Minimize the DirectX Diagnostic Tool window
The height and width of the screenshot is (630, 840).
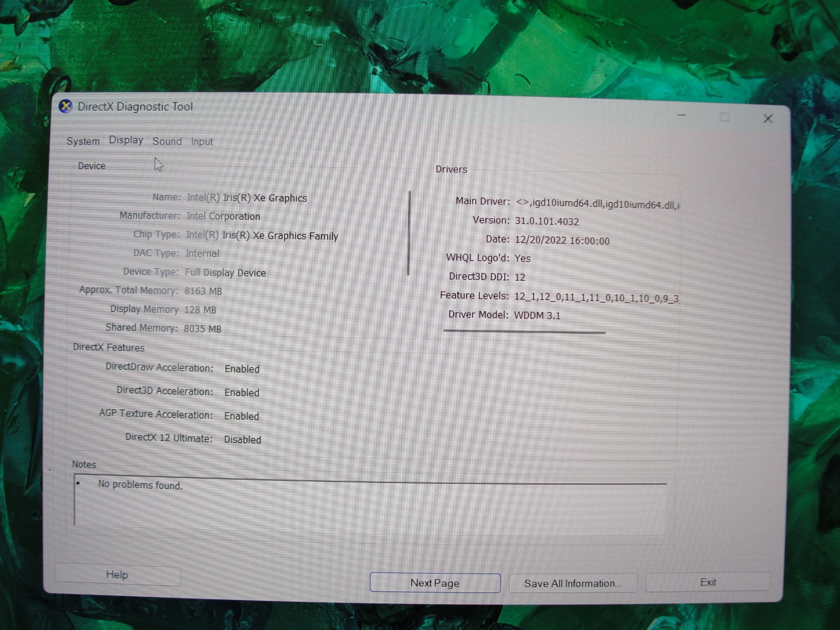tap(681, 114)
